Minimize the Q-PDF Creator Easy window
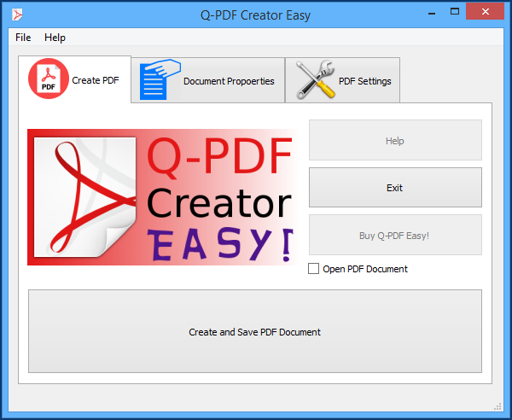Screen dimensions: 512x420 coord(432,13)
